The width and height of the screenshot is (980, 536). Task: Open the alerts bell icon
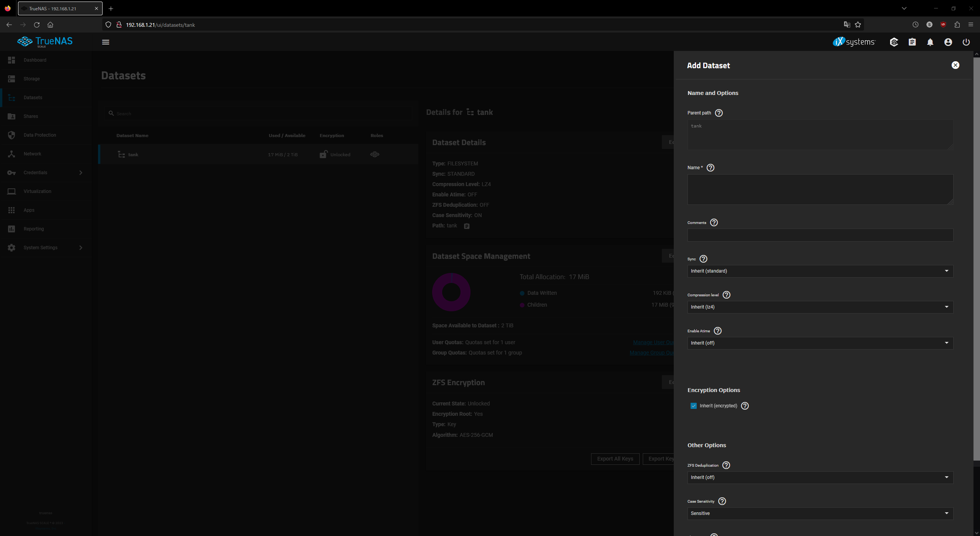click(930, 42)
